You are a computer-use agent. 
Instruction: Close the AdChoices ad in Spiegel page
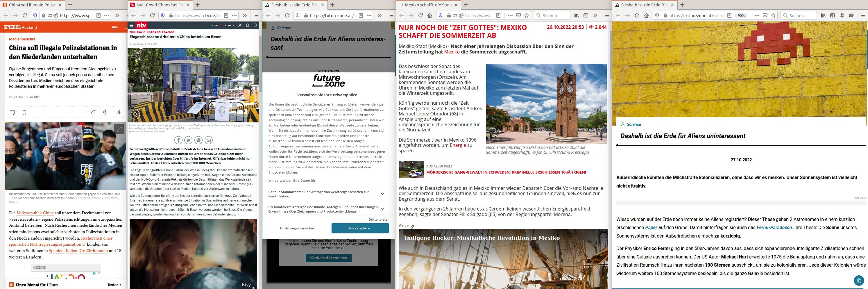(99, 274)
